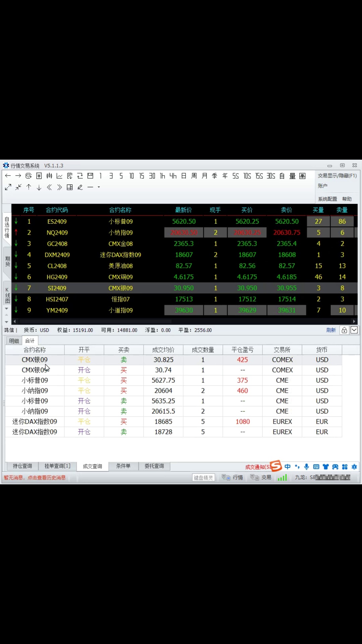Sort by the 合约代码 column header

pyautogui.click(x=57, y=210)
